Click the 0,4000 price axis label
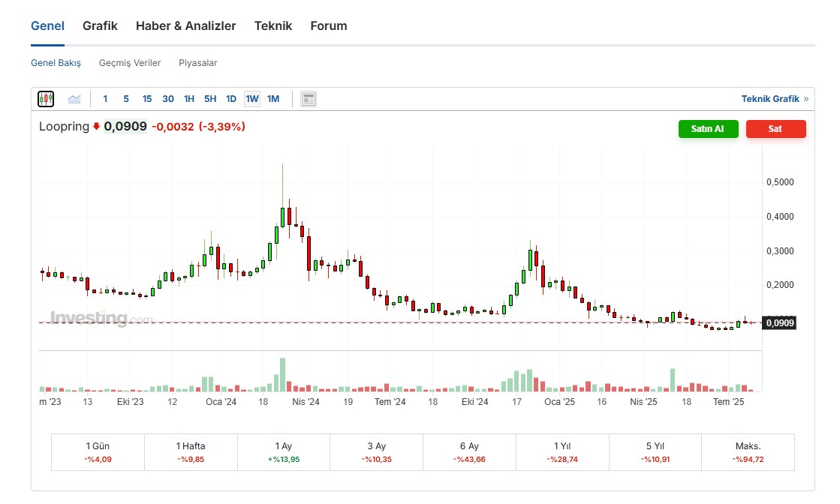The height and width of the screenshot is (504, 840). [780, 217]
